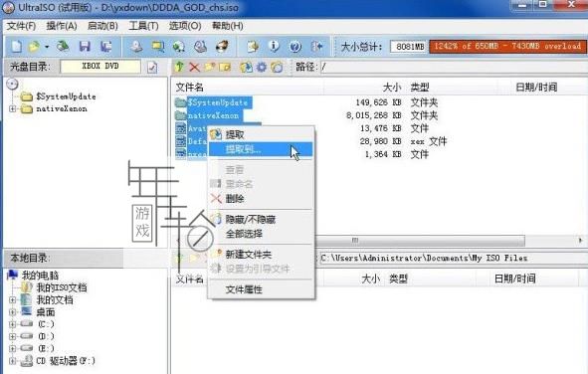Expand the 桌面 tree node

(12, 311)
